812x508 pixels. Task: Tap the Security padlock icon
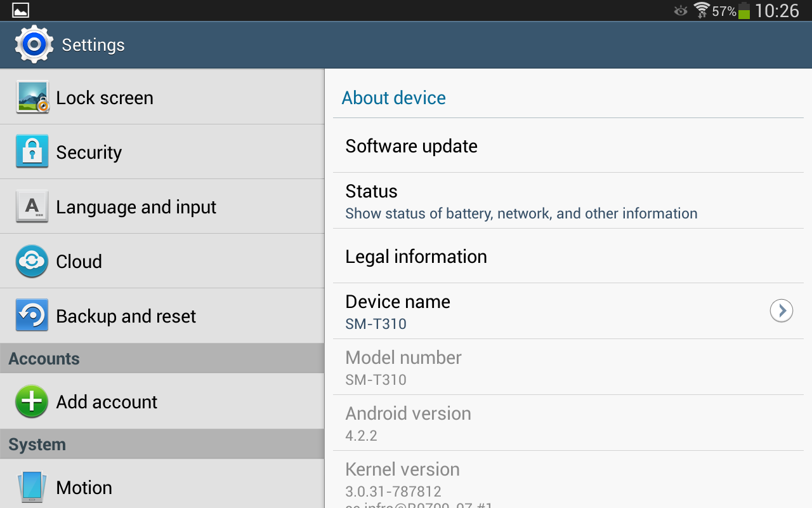pyautogui.click(x=32, y=152)
